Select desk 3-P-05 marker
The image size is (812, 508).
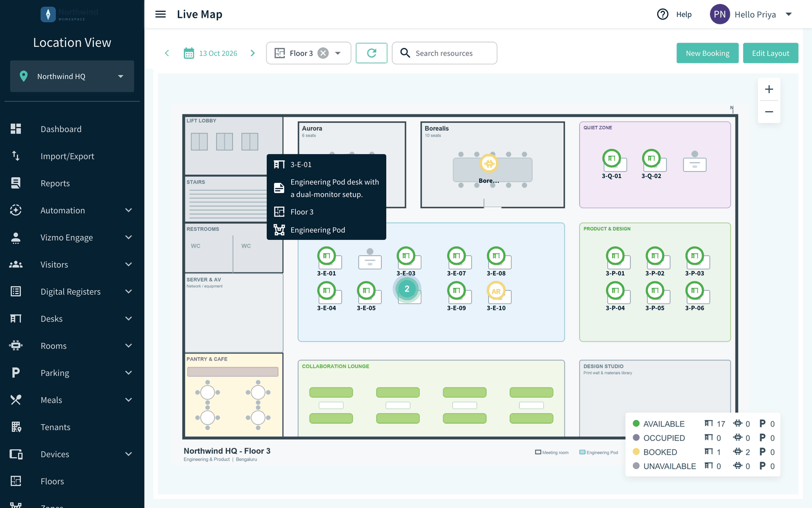point(655,291)
